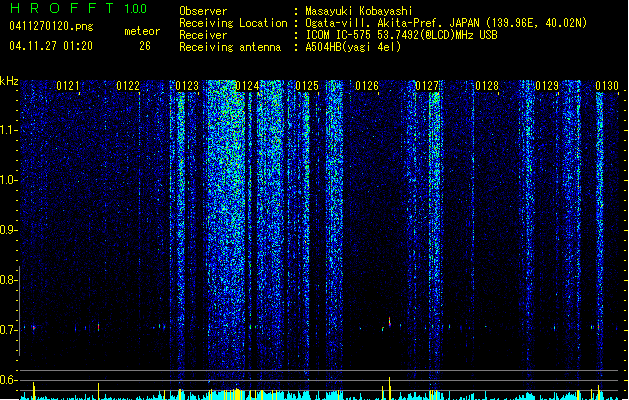Click the HROFFT 1.0.0 title text
The height and width of the screenshot is (400, 629).
pyautogui.click(x=79, y=8)
